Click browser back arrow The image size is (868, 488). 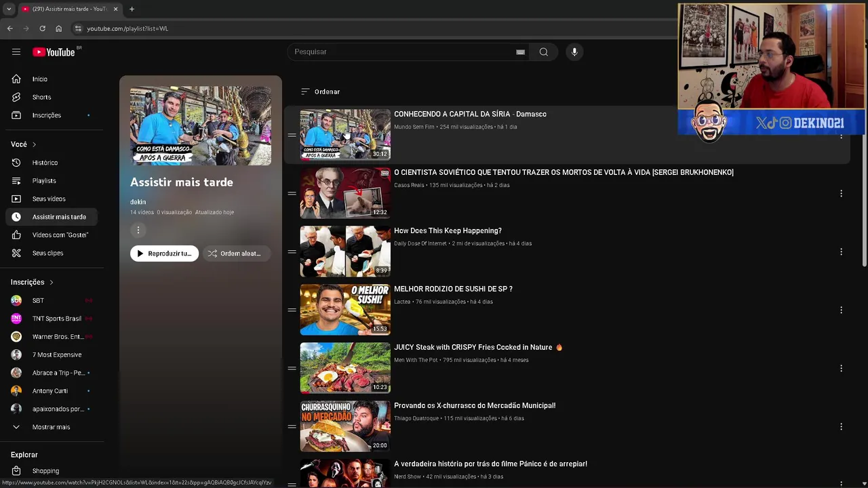9,28
